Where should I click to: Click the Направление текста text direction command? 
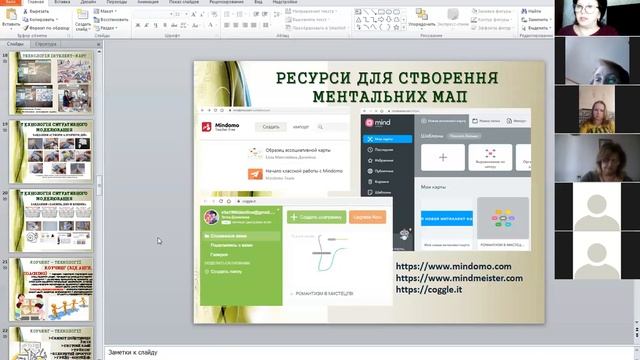tap(311, 11)
